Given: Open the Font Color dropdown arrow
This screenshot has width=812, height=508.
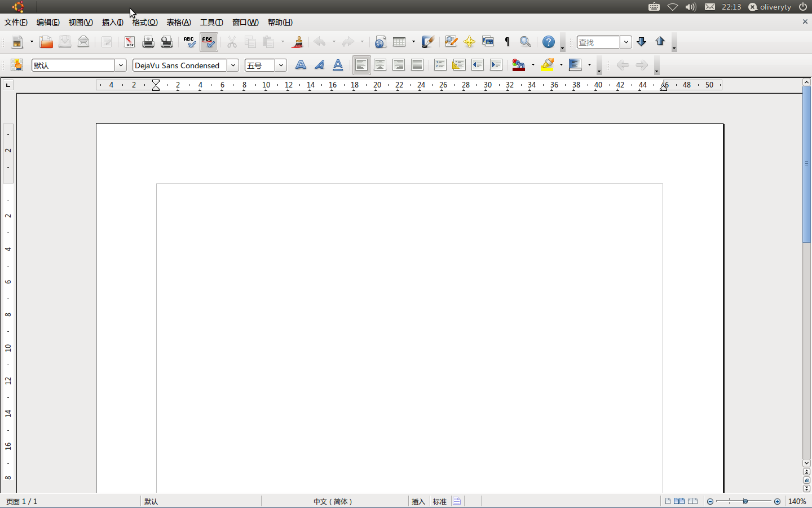Looking at the screenshot, I should (533, 65).
